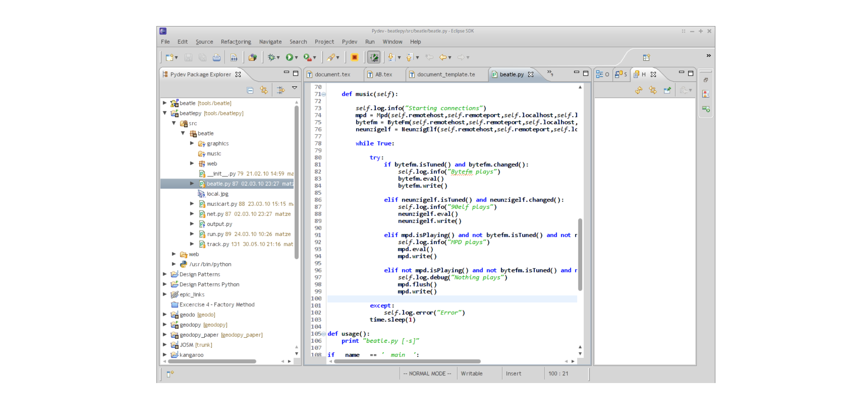This screenshot has height=420, width=868.
Task: Toggle the Mark Occurrences highlighter icon
Action: click(x=374, y=57)
